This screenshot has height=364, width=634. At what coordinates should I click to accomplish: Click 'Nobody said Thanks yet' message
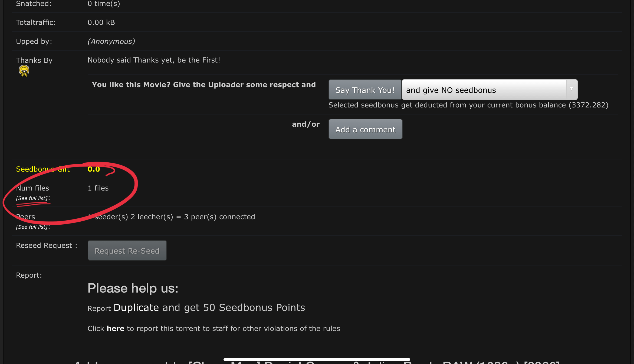[154, 60]
